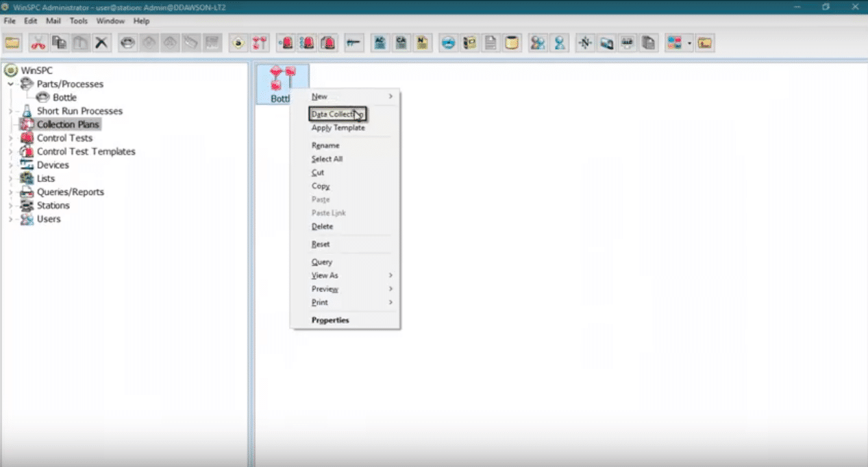Open dropdown arrow beside colored grid icon
868x467 pixels.
(x=690, y=44)
